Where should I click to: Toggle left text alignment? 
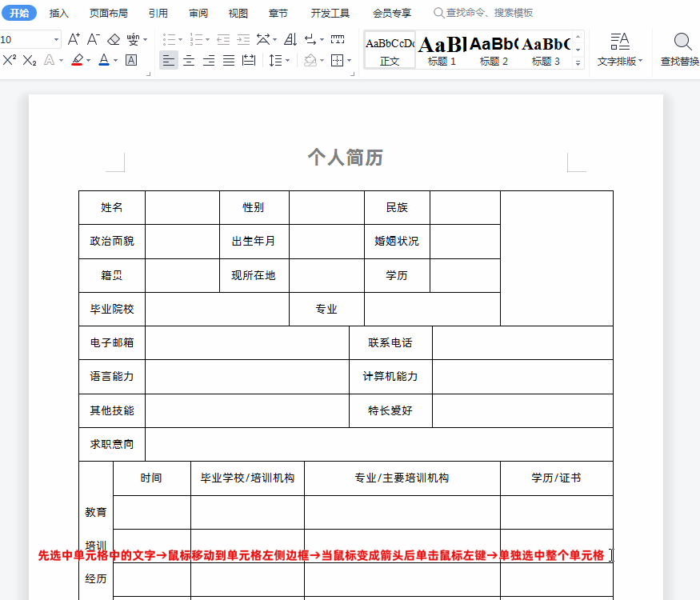(169, 60)
